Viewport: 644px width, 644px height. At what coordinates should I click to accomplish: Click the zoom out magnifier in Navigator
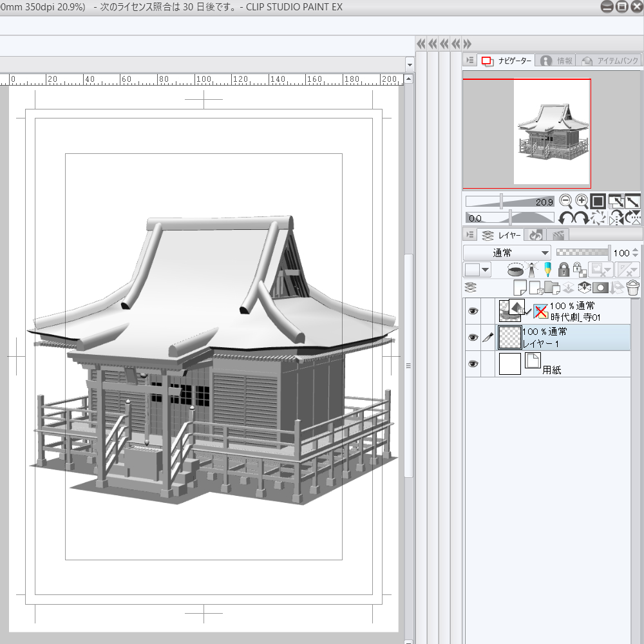[565, 201]
